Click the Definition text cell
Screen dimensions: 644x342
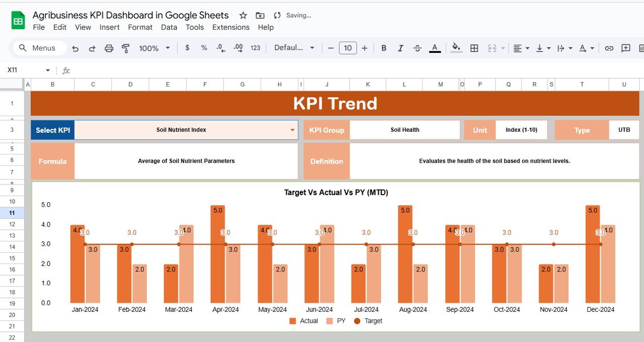[x=495, y=161]
